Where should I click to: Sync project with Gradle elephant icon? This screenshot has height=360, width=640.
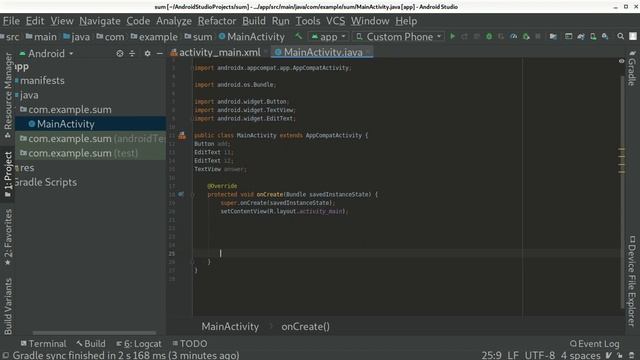[581, 36]
